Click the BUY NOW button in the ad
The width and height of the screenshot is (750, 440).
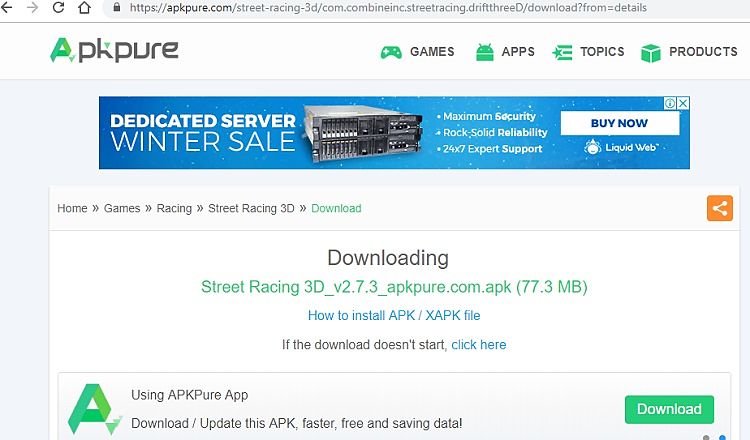[619, 123]
